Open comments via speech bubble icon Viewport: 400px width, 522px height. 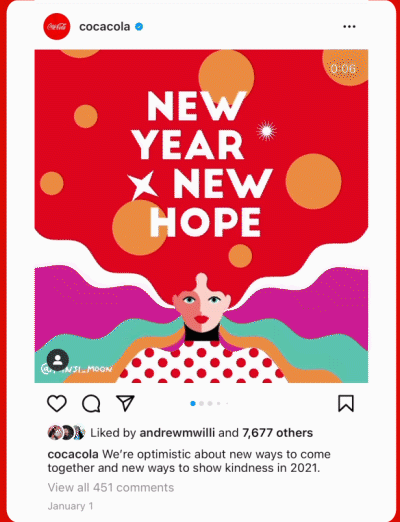[91, 403]
